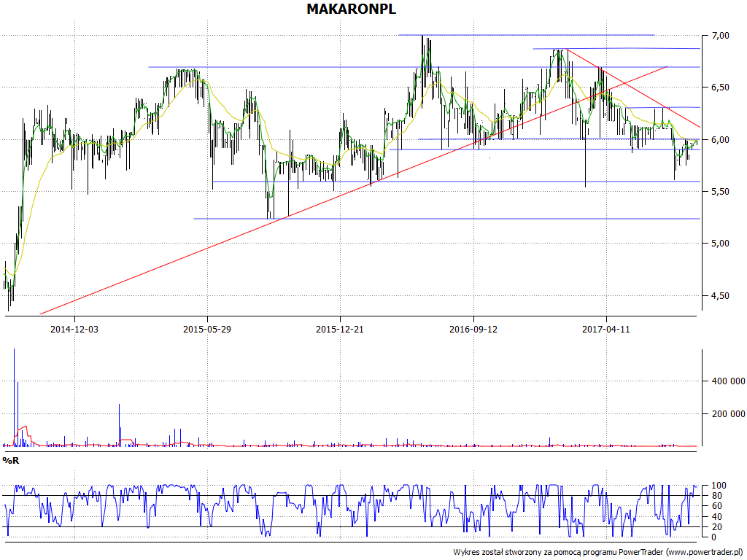Image resolution: width=747 pixels, height=560 pixels.
Task: Click the 60 level on %R axis
Action: pyautogui.click(x=716, y=506)
